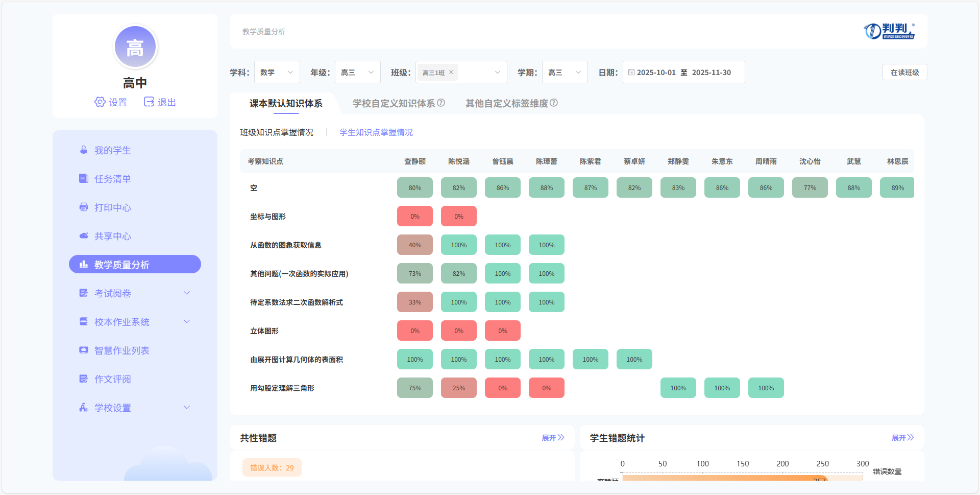Remove the 高三1班 class tag

click(x=451, y=73)
